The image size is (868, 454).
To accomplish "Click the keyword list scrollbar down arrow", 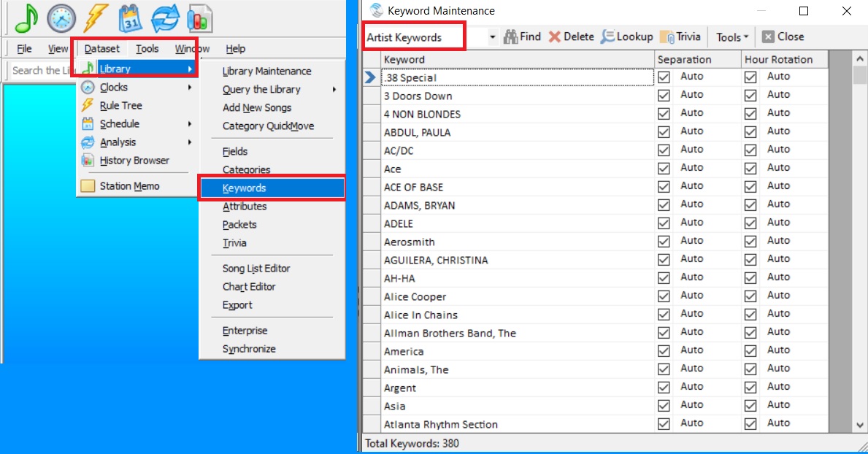I will (860, 426).
